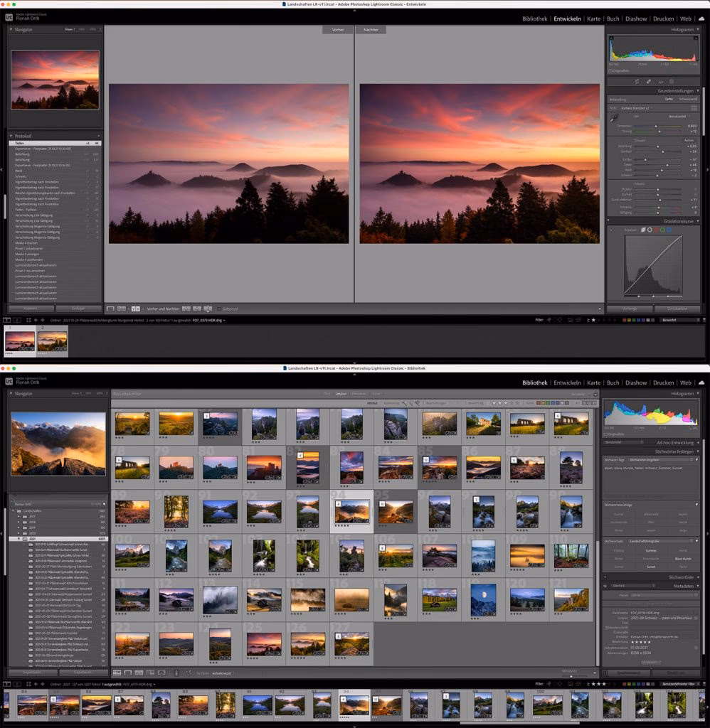Image resolution: width=710 pixels, height=728 pixels.
Task: Switch Behandlung to Schwarzweiß
Action: pos(689,99)
